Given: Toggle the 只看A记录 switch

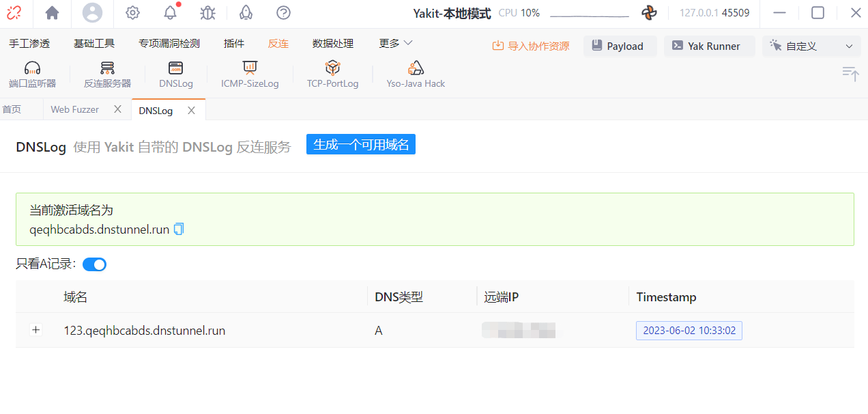Looking at the screenshot, I should click(95, 264).
